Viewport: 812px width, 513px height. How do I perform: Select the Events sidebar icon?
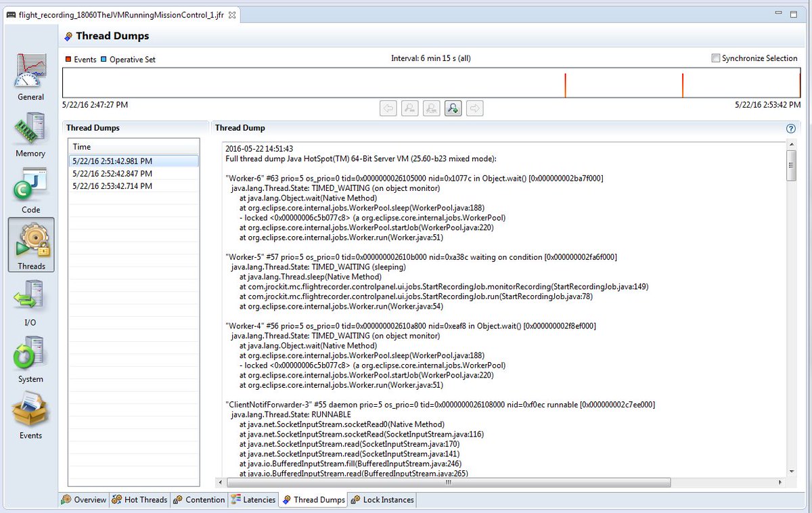click(x=30, y=414)
